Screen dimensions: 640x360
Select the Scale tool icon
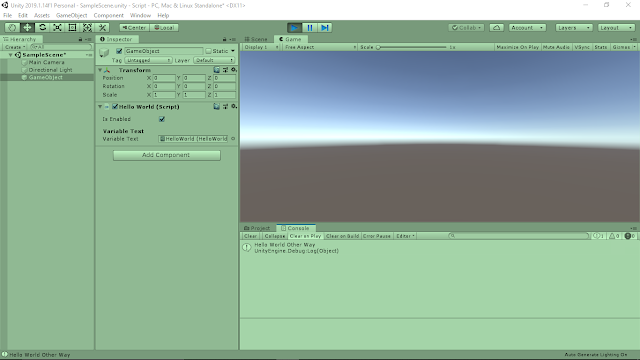click(57, 27)
